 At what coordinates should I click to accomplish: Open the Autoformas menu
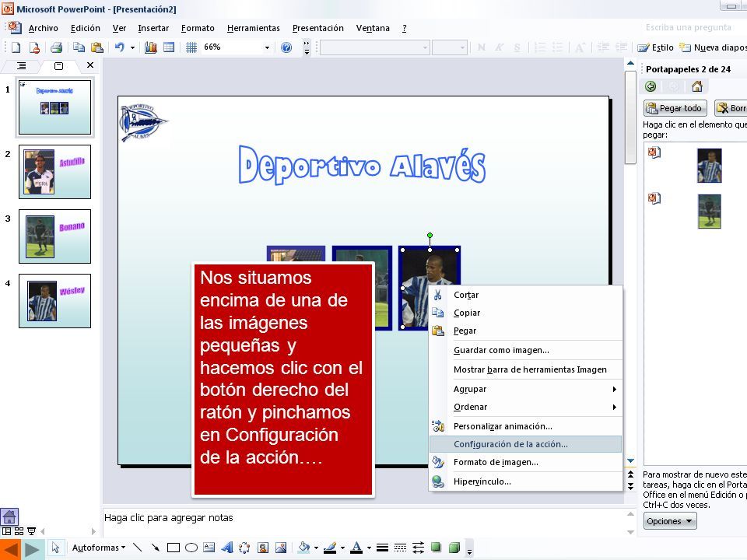coord(99,548)
